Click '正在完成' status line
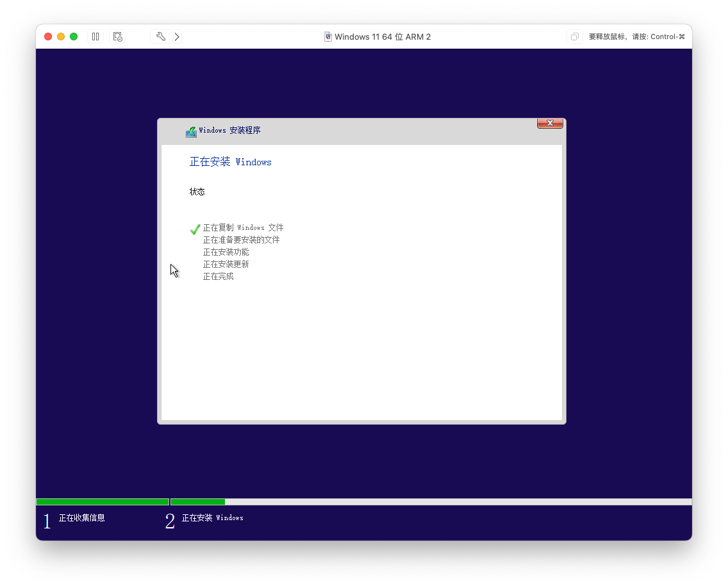This screenshot has width=728, height=588. (219, 276)
